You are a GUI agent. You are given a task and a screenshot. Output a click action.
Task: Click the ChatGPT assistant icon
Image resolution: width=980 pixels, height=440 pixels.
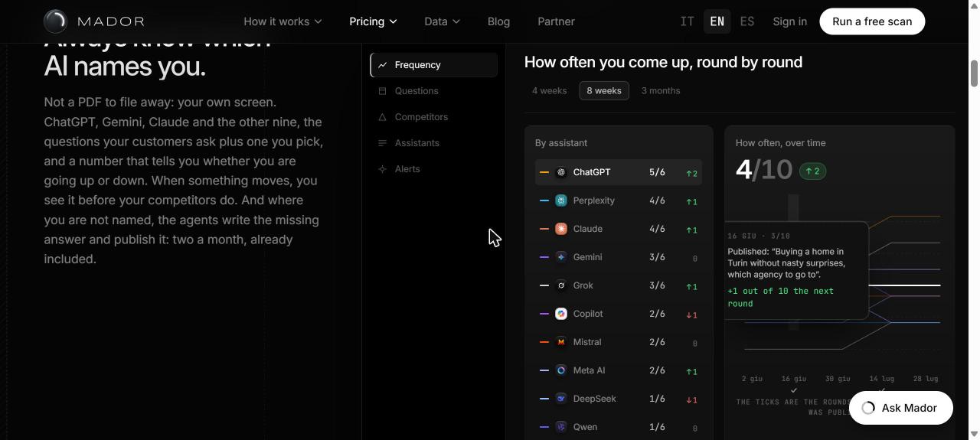(x=561, y=172)
